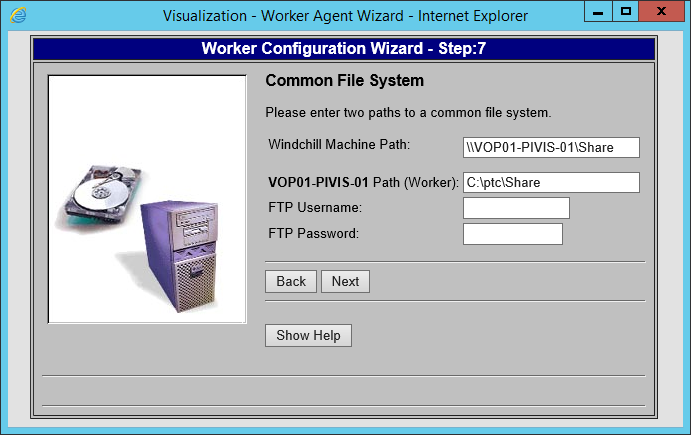
Task: Minimize the Worker Agent Wizard window
Action: point(598,11)
